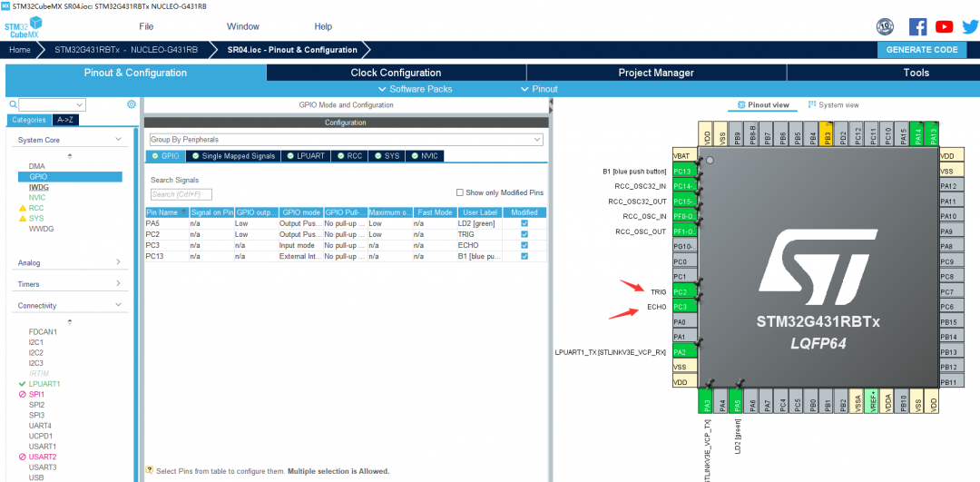The height and width of the screenshot is (482, 980).
Task: Click pin PC13 on the chip
Action: (685, 172)
